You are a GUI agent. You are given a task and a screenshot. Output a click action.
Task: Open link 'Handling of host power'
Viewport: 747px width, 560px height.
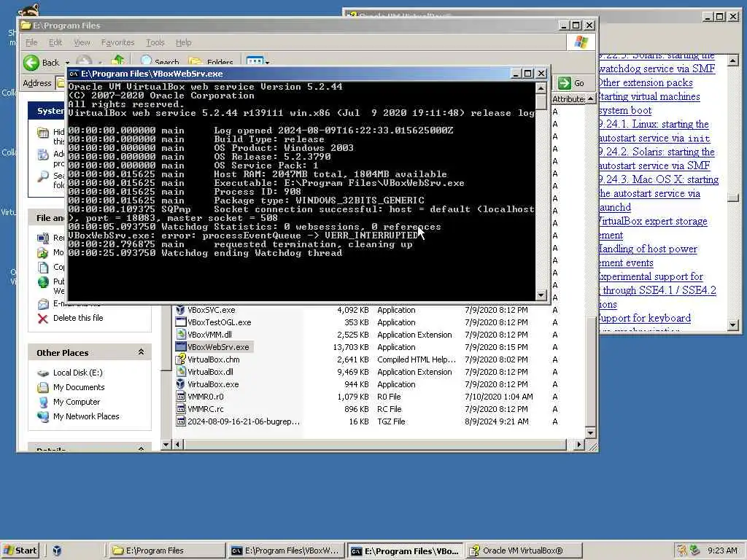pos(648,249)
